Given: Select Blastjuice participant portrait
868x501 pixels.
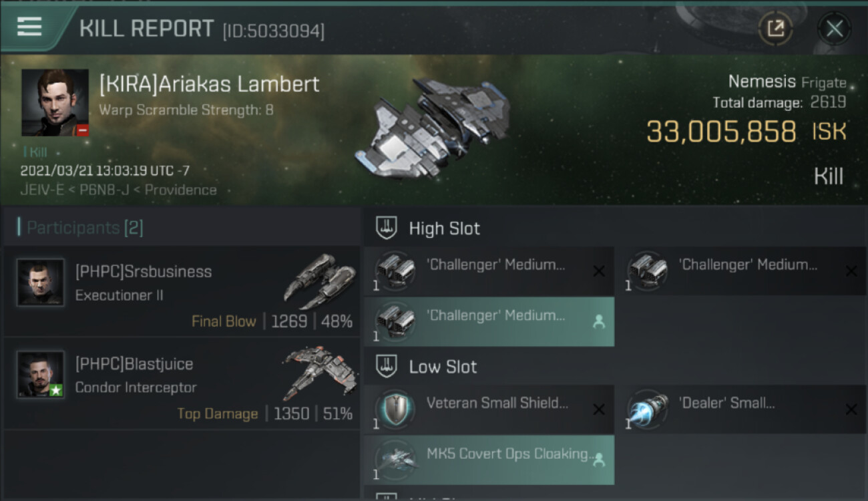Looking at the screenshot, I should coord(41,374).
